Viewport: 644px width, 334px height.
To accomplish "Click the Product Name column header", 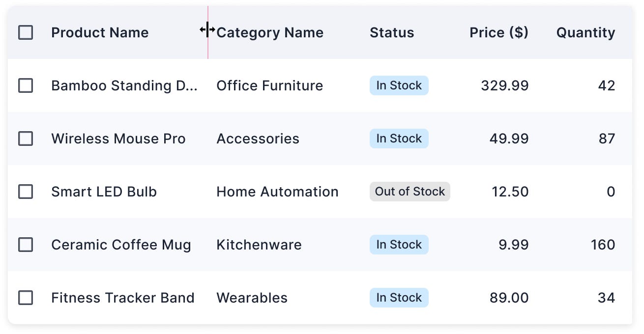I will 100,32.
